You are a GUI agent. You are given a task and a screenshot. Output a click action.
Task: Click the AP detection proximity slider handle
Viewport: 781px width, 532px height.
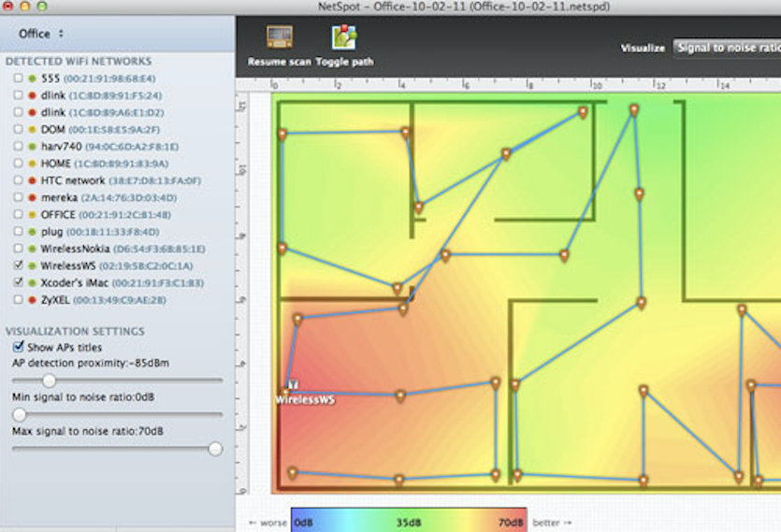click(49, 381)
